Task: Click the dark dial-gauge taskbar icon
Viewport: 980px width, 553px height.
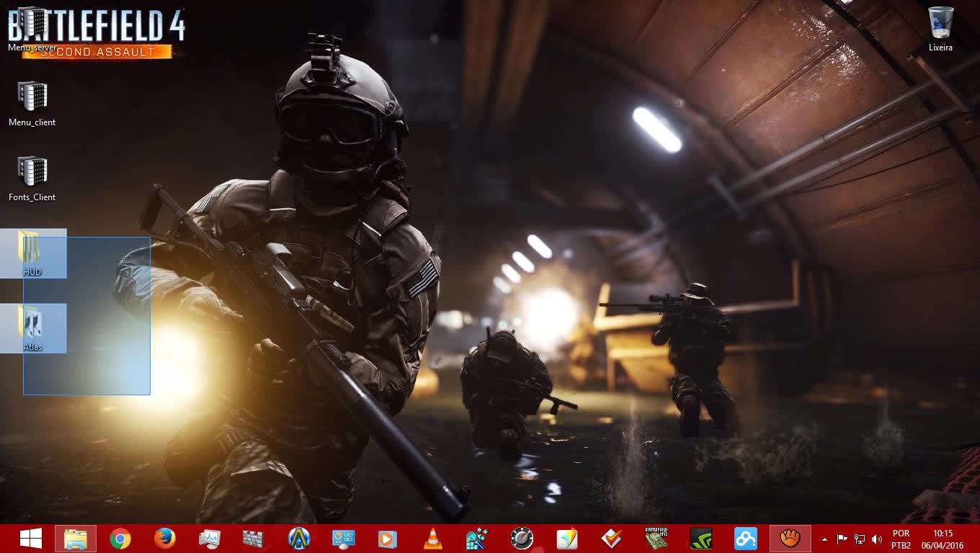Action: point(521,538)
